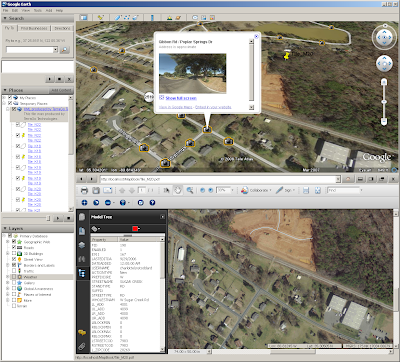Collapse the Places panel
The height and width of the screenshot is (362, 400).
(5, 90)
